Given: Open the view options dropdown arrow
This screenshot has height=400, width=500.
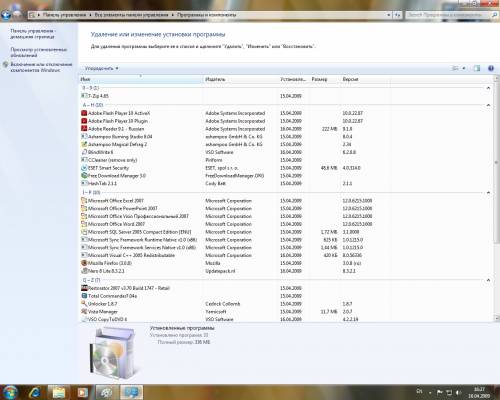Looking at the screenshot, I should point(464,68).
